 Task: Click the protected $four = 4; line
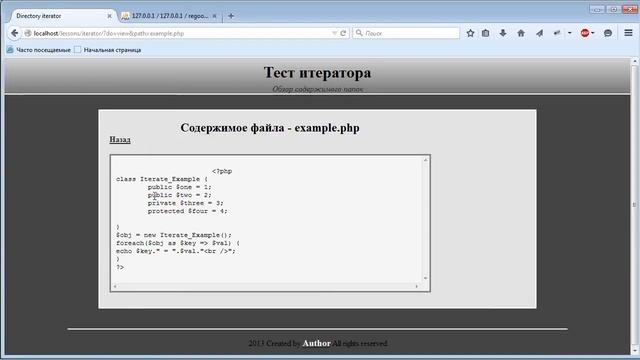pyautogui.click(x=188, y=211)
